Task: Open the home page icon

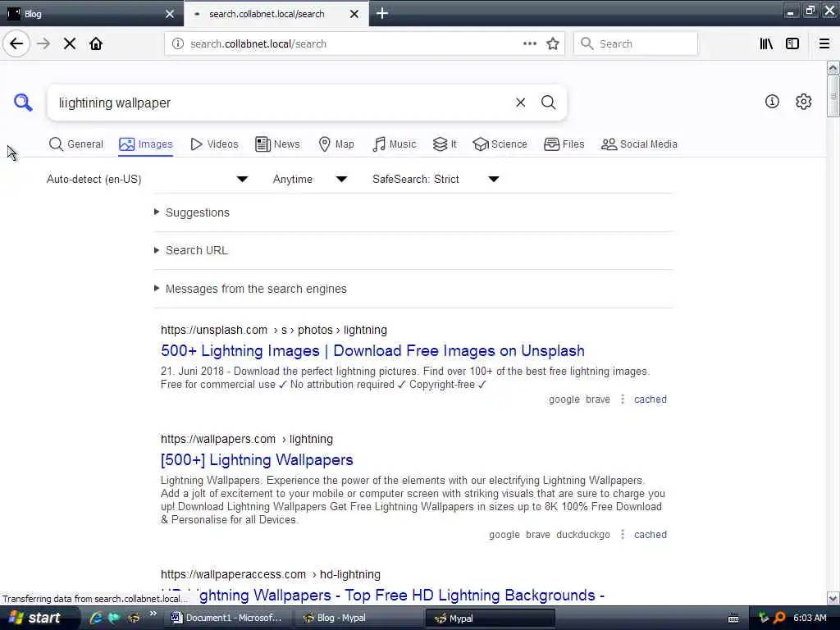Action: click(96, 43)
